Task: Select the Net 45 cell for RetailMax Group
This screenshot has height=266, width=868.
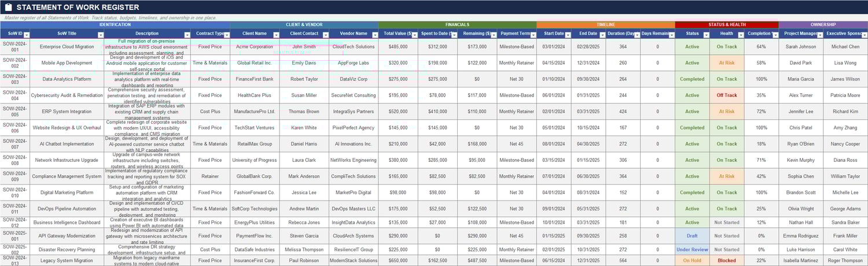Action: point(517,144)
